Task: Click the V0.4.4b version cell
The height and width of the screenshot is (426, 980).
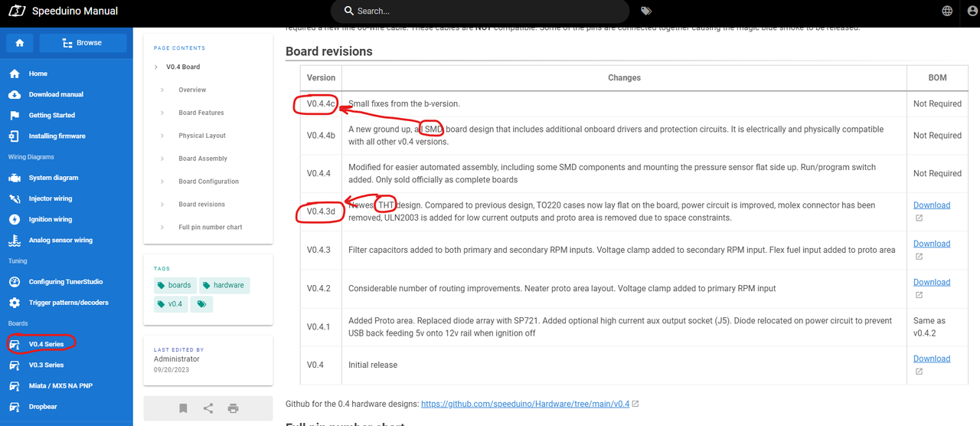Action: [322, 136]
